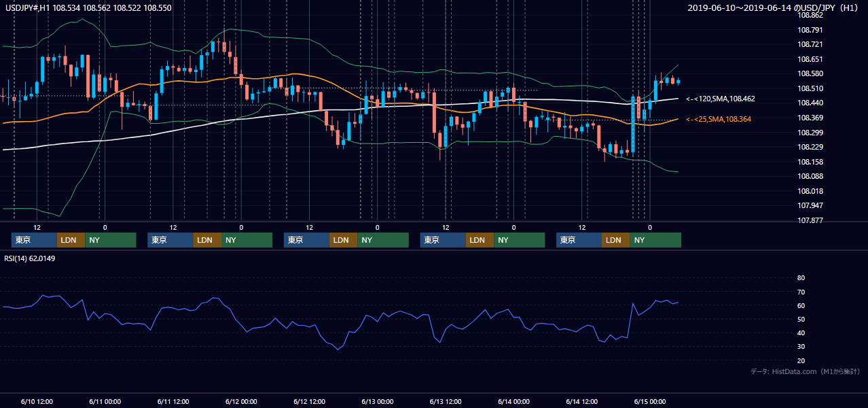Click the 6/11 12:00 time axis label

(173, 401)
